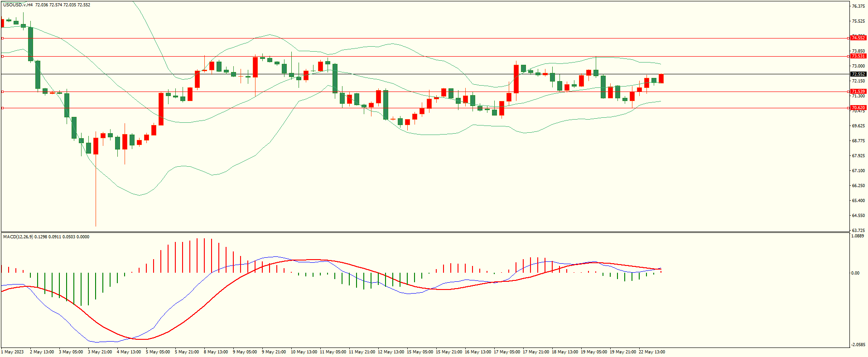Click the 2 May 13:00 time label

point(42,352)
